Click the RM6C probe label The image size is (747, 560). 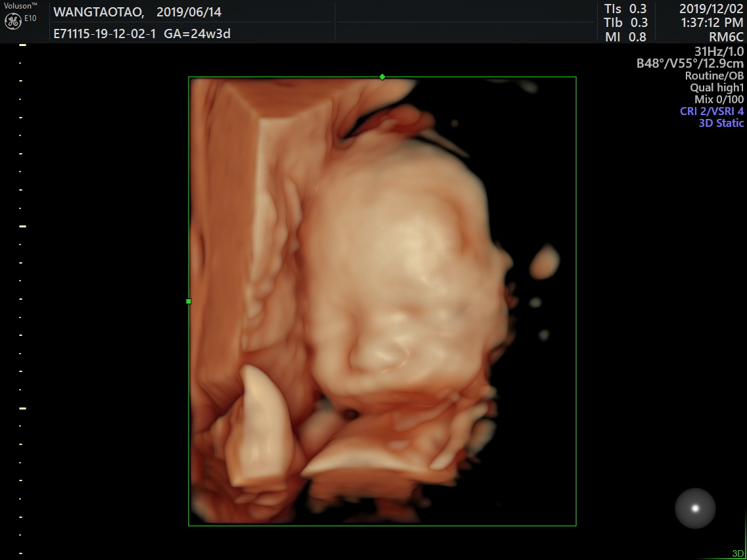[726, 37]
